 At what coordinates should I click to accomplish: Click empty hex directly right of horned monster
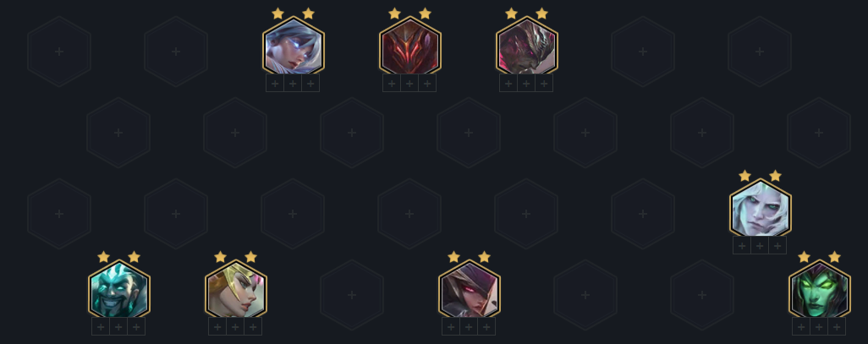pos(643,52)
